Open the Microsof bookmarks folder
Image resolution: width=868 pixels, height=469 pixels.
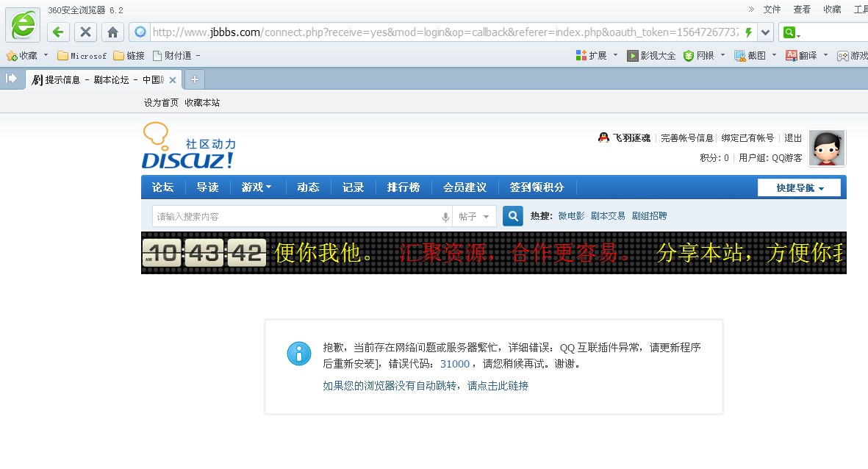[x=82, y=56]
